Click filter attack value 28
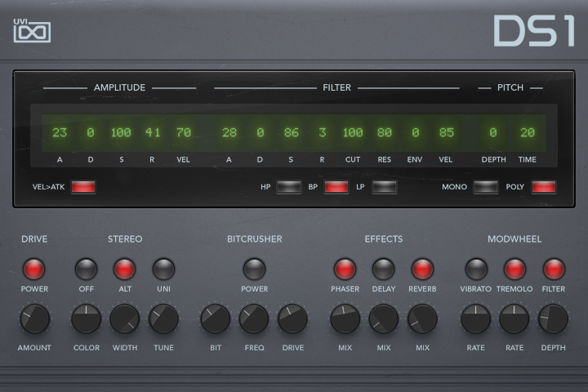The height and width of the screenshot is (392, 588). tap(229, 132)
